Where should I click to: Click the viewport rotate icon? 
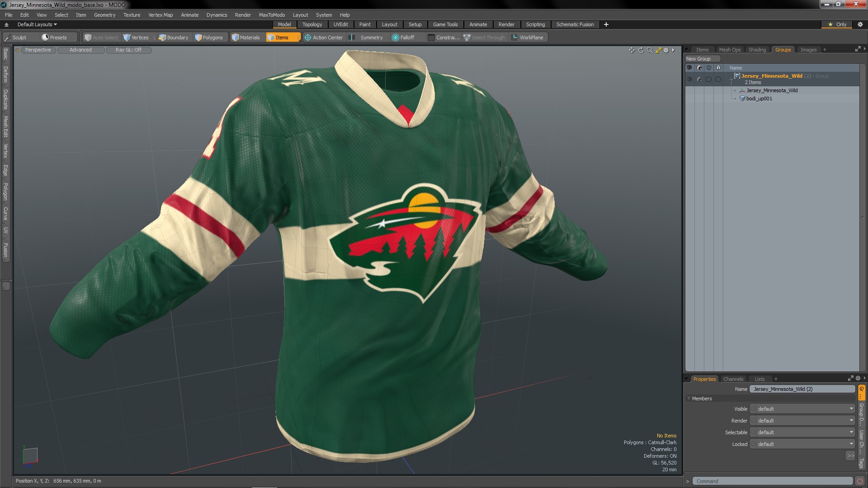pos(641,50)
